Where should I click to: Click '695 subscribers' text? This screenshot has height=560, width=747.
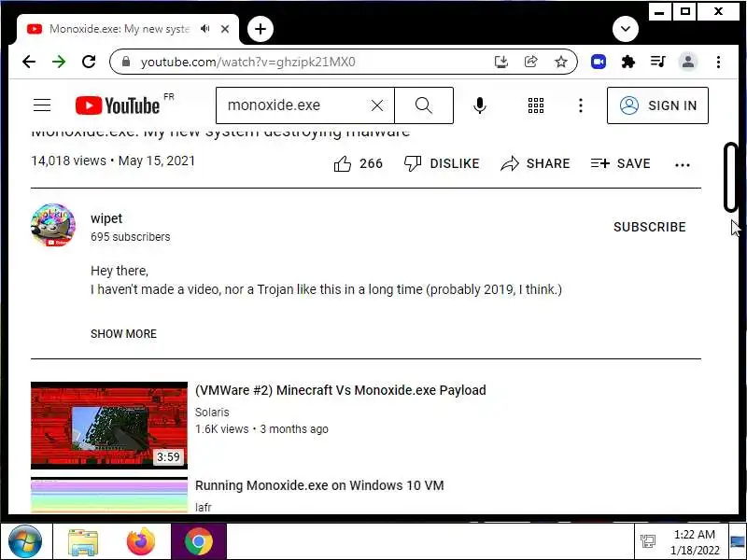tap(130, 237)
